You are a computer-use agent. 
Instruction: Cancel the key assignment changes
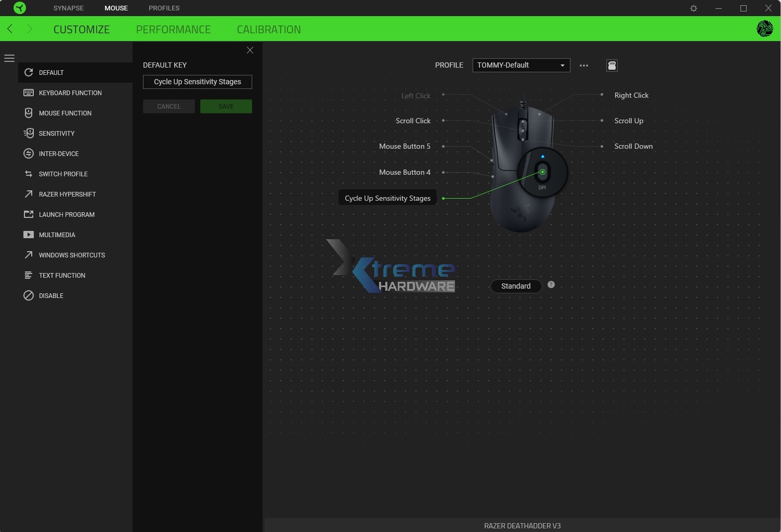168,106
